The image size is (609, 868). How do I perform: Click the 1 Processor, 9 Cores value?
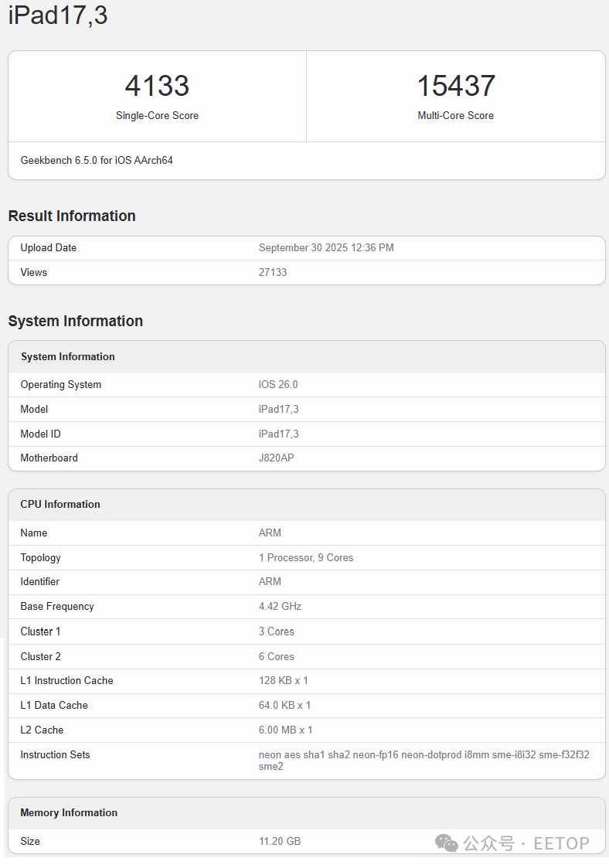(305, 557)
